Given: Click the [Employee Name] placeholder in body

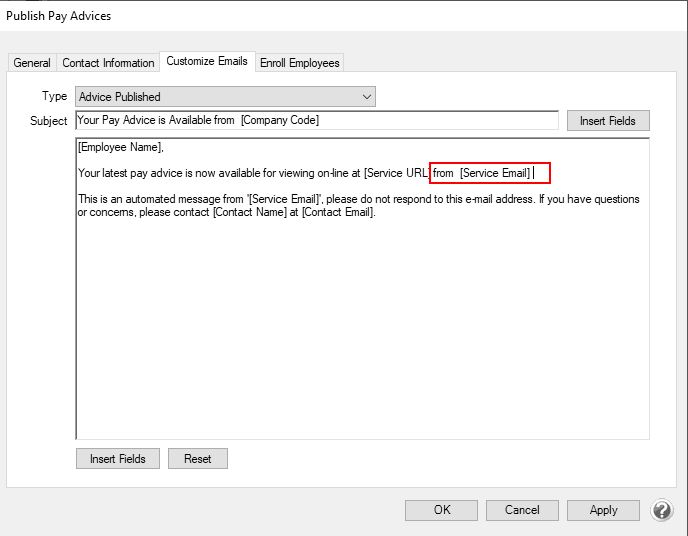Looking at the screenshot, I should (119, 148).
